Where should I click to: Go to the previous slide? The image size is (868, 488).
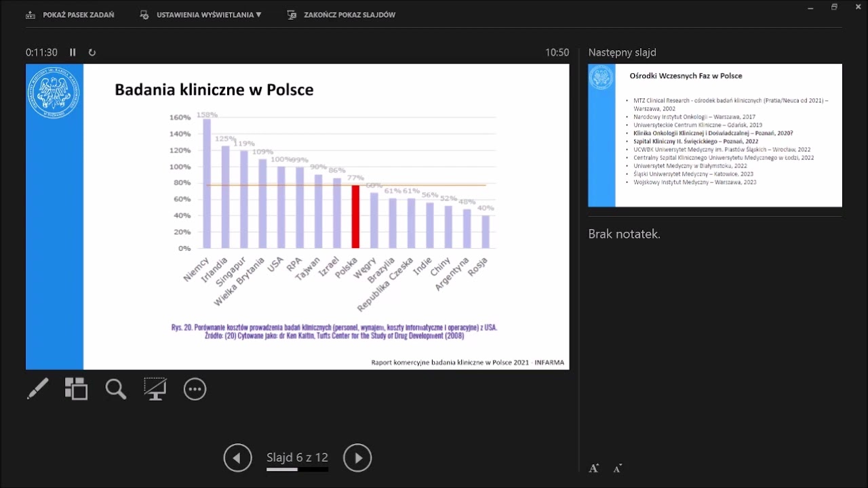(x=237, y=458)
